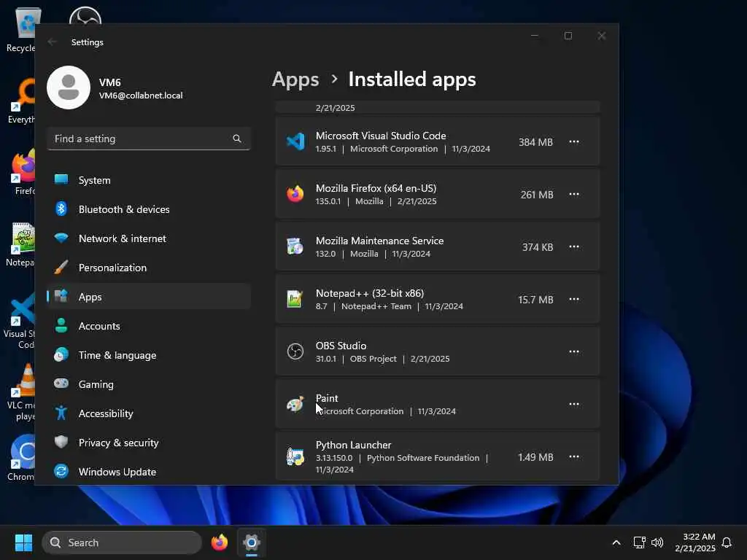
Task: Open Firefox from the taskbar
Action: click(219, 542)
